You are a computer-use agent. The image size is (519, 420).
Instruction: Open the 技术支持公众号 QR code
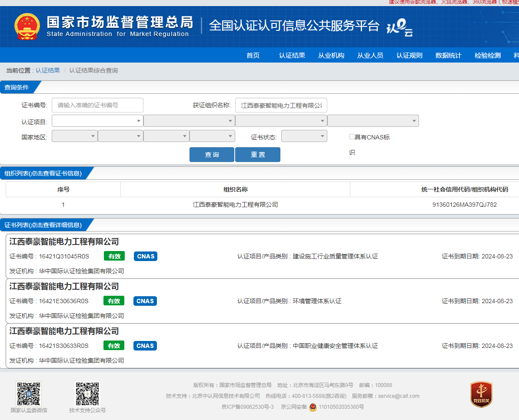(87, 394)
